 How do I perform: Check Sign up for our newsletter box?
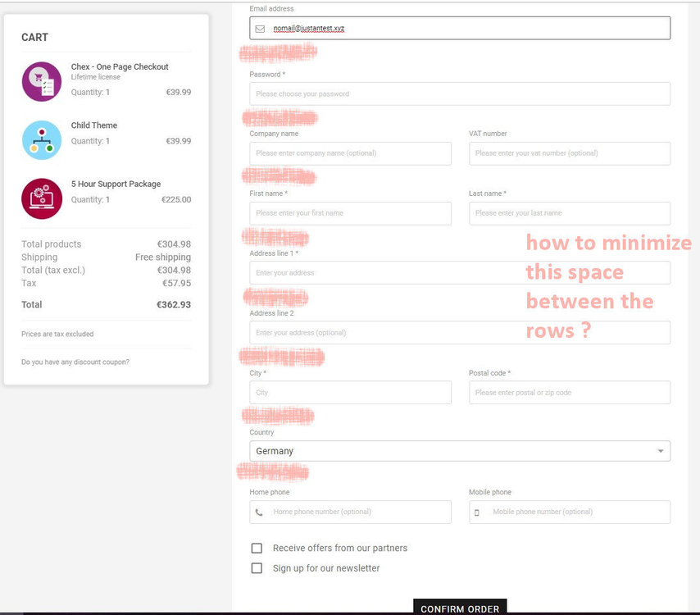coord(257,568)
